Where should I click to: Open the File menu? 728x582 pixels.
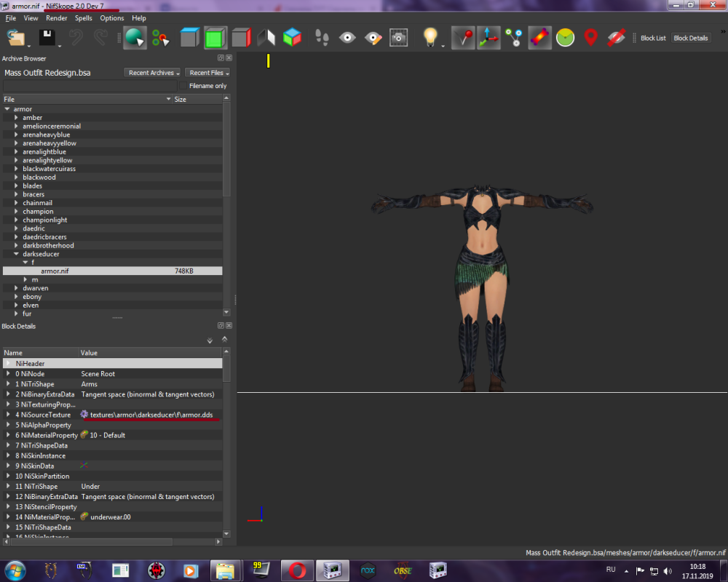[x=11, y=18]
